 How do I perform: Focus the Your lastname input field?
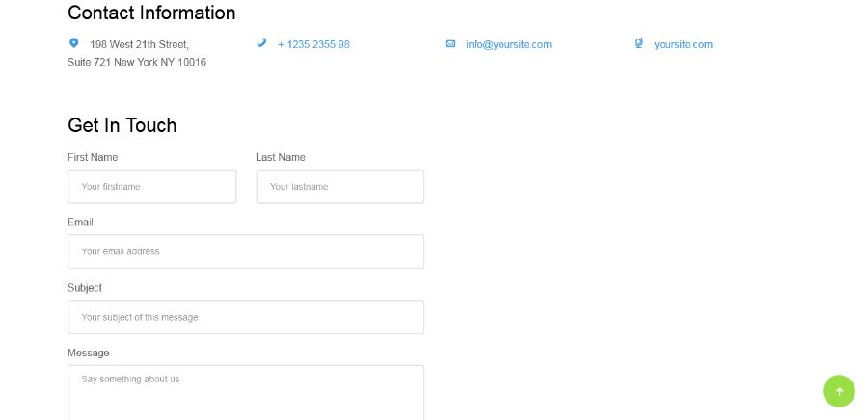click(339, 187)
